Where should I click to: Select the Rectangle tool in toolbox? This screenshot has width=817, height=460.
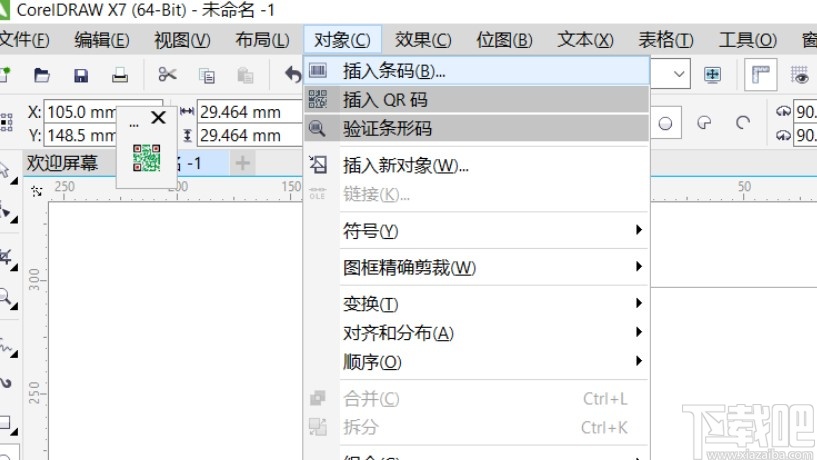click(7, 423)
